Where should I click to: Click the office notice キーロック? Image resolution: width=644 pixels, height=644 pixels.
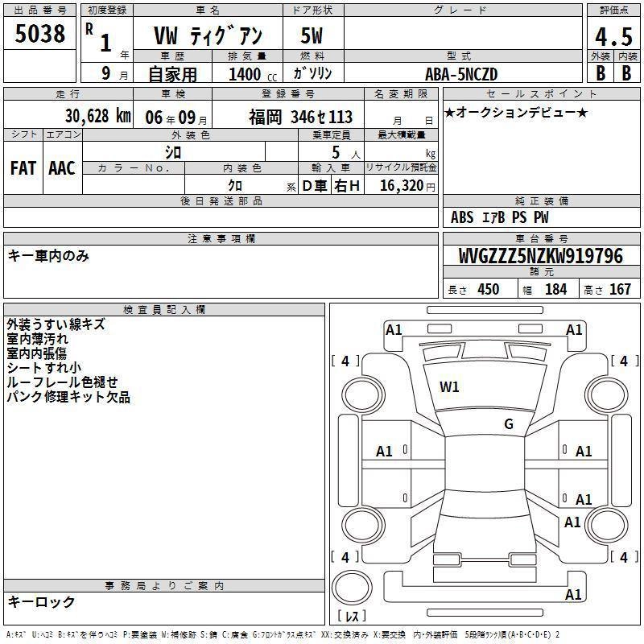41,601
